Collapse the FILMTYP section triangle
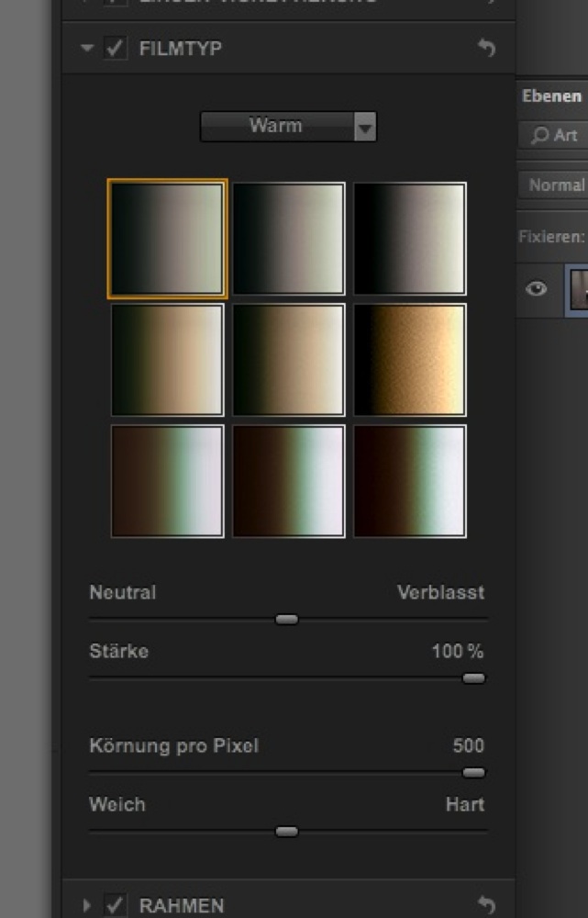Screen dimensions: 588x918 pyautogui.click(x=87, y=49)
